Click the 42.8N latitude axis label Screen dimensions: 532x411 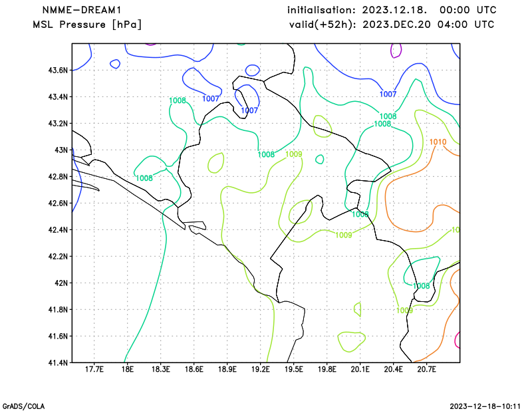click(x=58, y=177)
